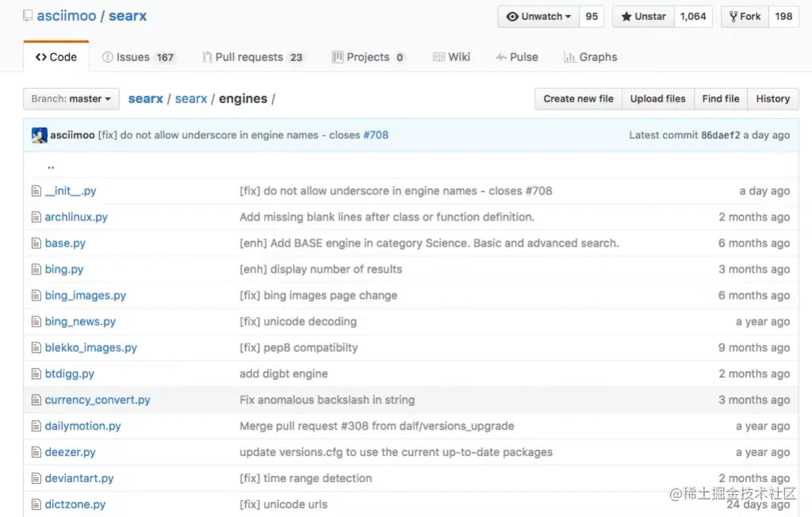This screenshot has width=812, height=517.
Task: Open the fork count 198
Action: click(783, 17)
